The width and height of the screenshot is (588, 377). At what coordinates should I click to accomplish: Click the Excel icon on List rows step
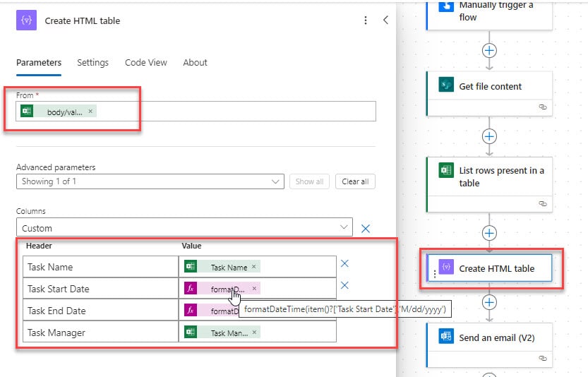pos(446,170)
